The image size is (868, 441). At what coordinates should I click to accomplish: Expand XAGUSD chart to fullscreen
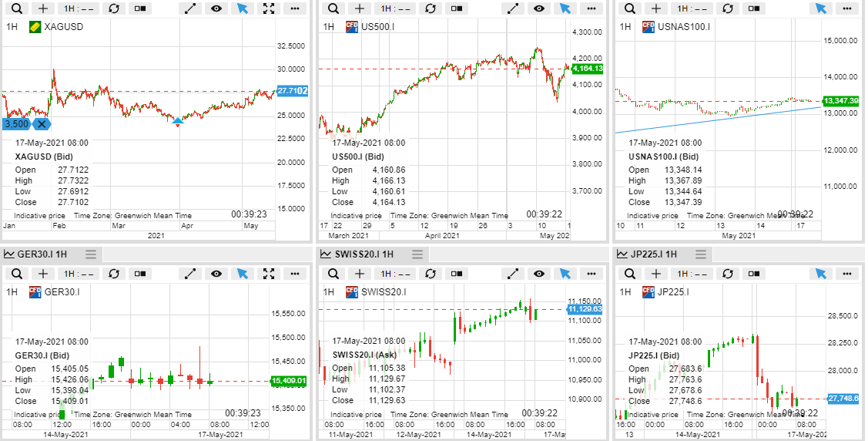point(269,8)
